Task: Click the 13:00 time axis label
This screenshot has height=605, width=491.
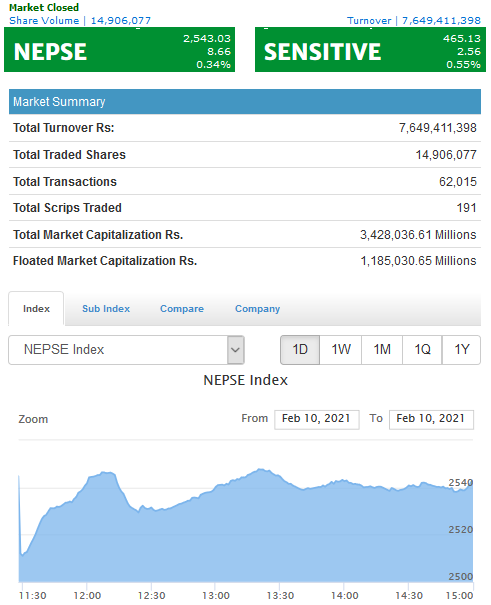Action: click(216, 595)
